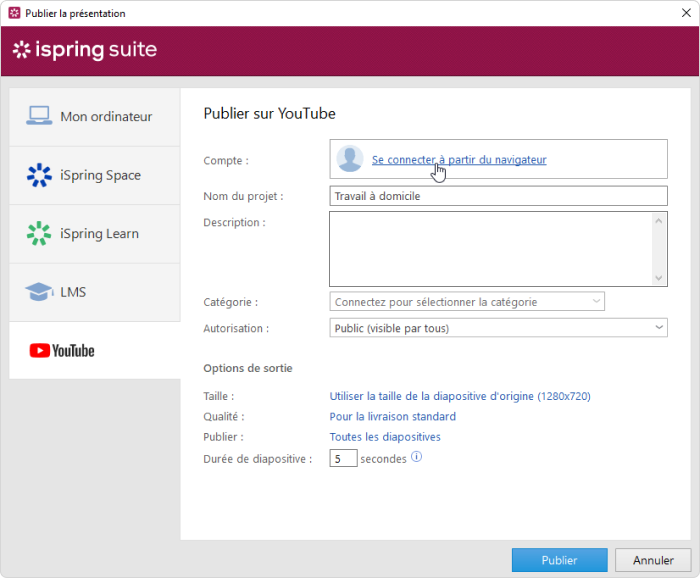Click Se connecter à partir du navigateur link

pos(459,159)
